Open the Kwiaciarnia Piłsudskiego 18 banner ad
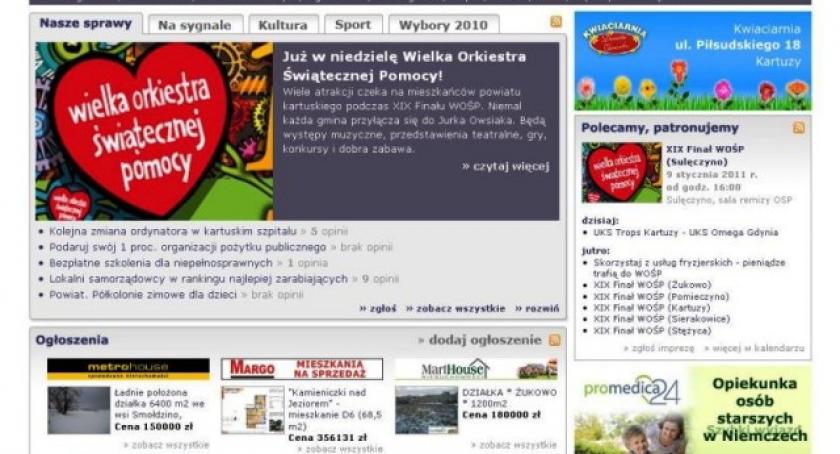 tap(693, 61)
